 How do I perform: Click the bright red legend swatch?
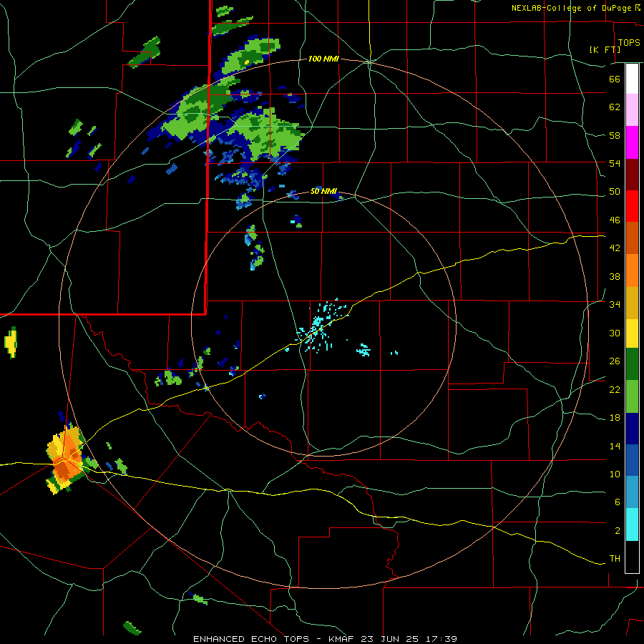coord(632,206)
